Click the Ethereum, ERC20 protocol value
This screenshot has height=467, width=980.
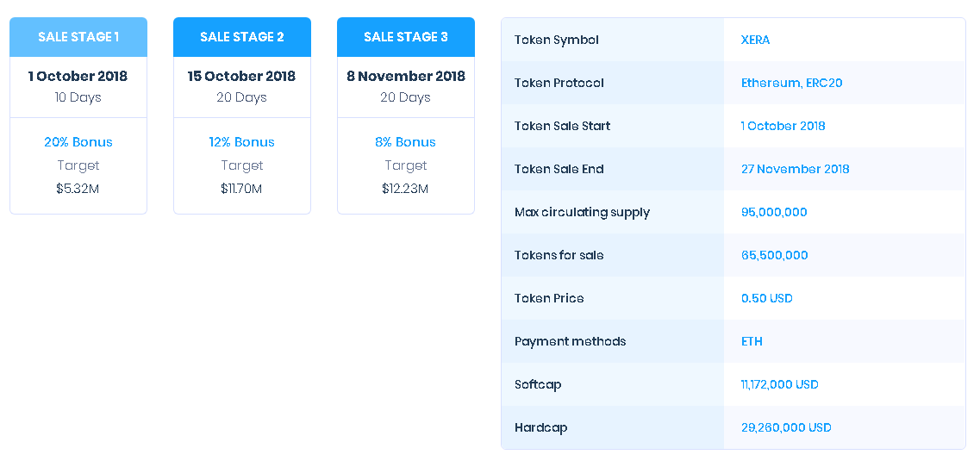coord(792,84)
